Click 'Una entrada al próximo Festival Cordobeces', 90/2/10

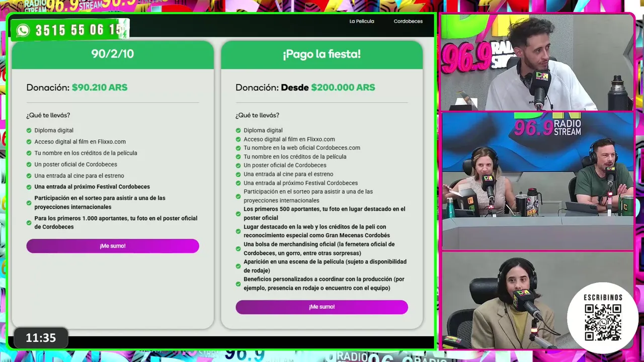pos(92,187)
